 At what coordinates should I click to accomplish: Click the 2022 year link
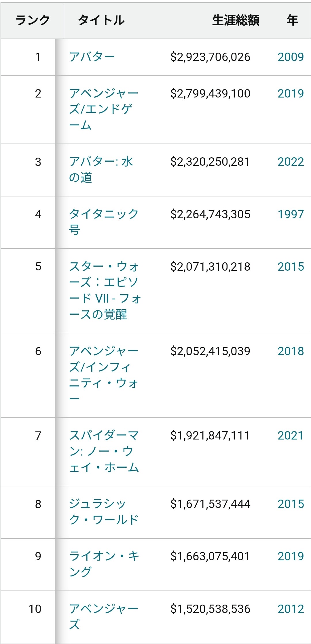[291, 162]
